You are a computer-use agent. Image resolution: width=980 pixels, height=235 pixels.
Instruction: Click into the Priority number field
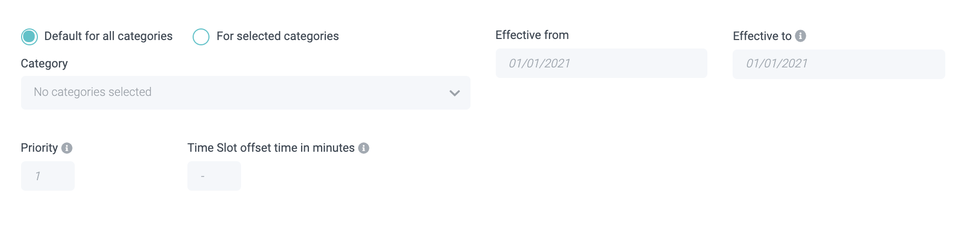tap(48, 176)
